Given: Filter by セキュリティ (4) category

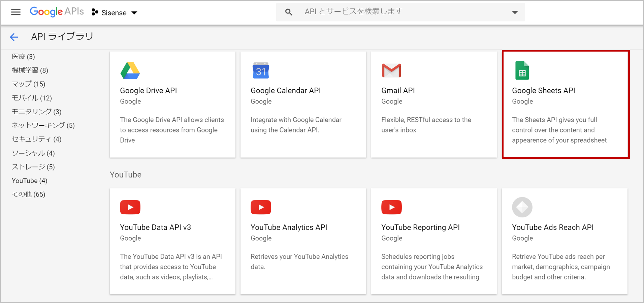Looking at the screenshot, I should click(x=36, y=139).
